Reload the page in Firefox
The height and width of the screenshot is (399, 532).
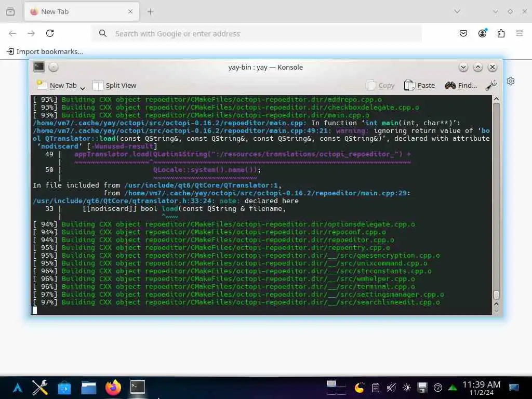pyautogui.click(x=50, y=33)
